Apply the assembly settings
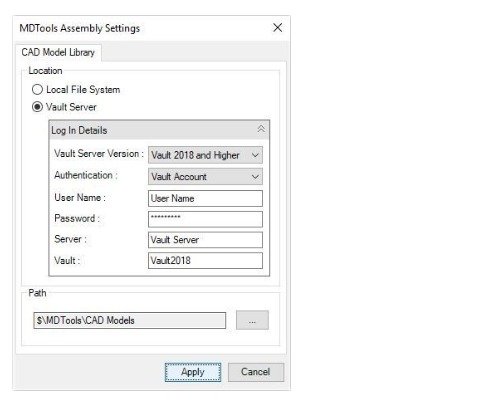Viewport: 490px width, 404px height. (x=193, y=372)
